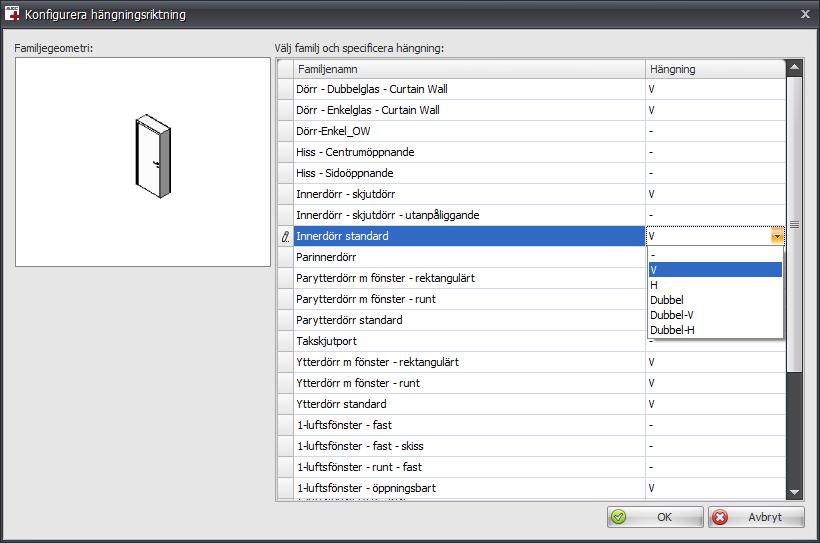Click the vertical scrollbar thumb grip
820x543 pixels.
click(x=794, y=224)
